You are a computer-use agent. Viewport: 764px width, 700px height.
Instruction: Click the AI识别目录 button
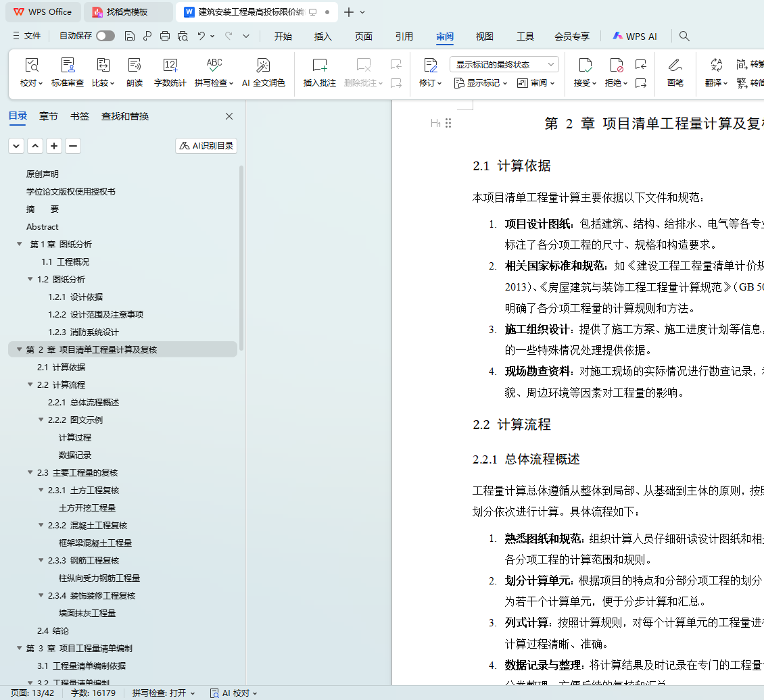[206, 146]
